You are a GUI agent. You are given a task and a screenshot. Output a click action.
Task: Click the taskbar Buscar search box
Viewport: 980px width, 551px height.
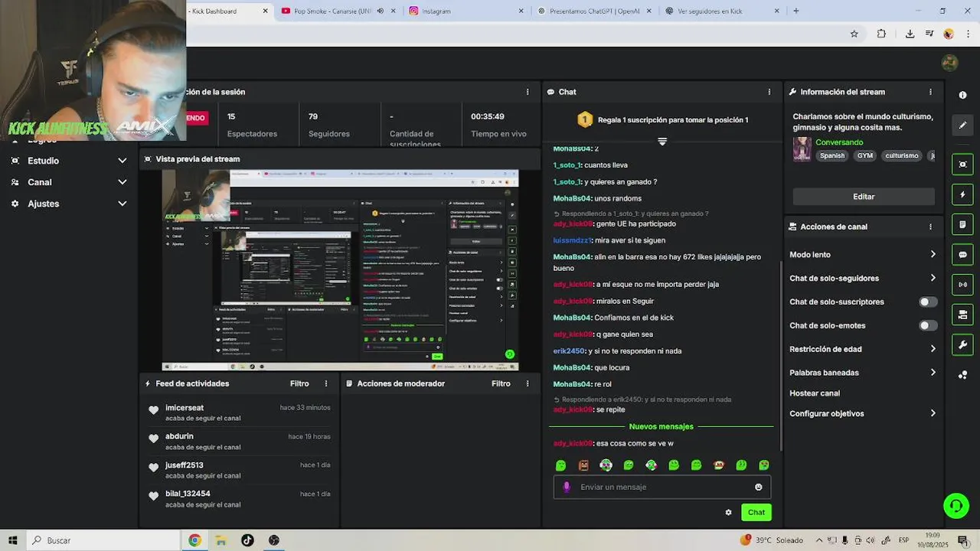point(103,540)
